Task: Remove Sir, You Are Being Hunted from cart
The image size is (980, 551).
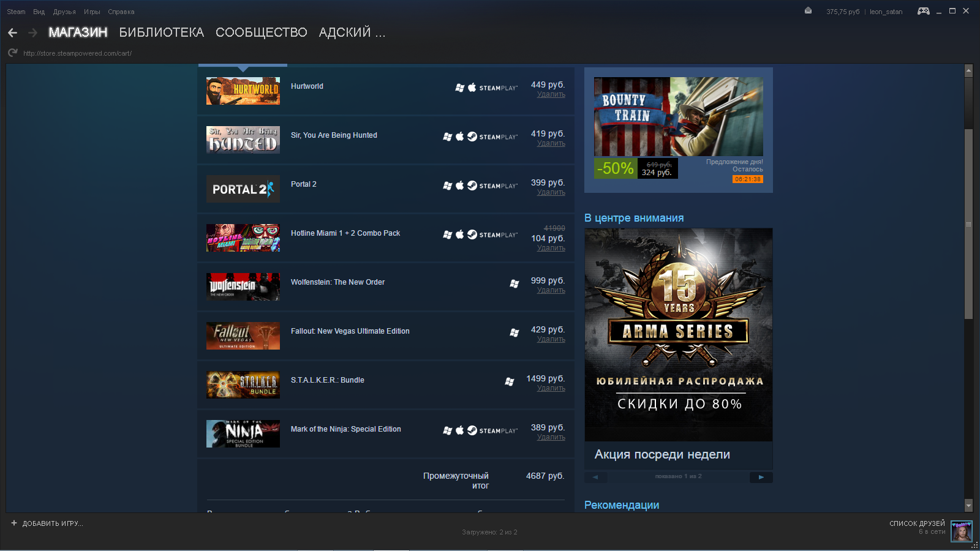Action: click(551, 143)
